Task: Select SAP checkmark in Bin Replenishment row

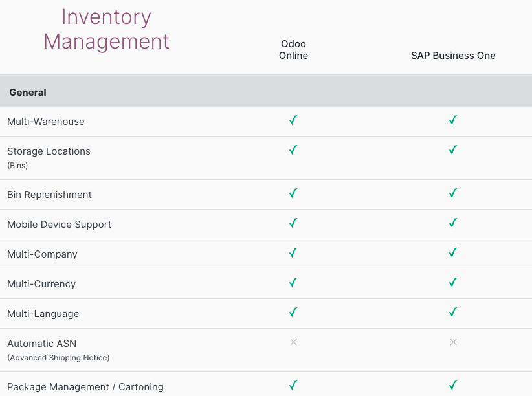Action: [x=453, y=193]
